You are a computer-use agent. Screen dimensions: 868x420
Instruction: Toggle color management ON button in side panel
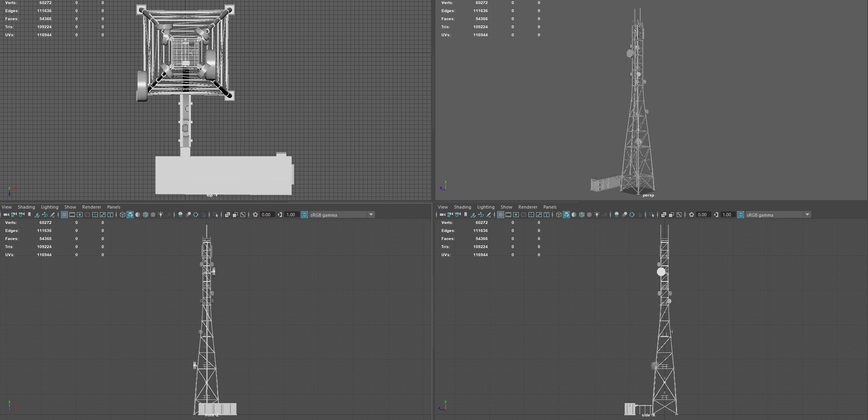(741, 215)
